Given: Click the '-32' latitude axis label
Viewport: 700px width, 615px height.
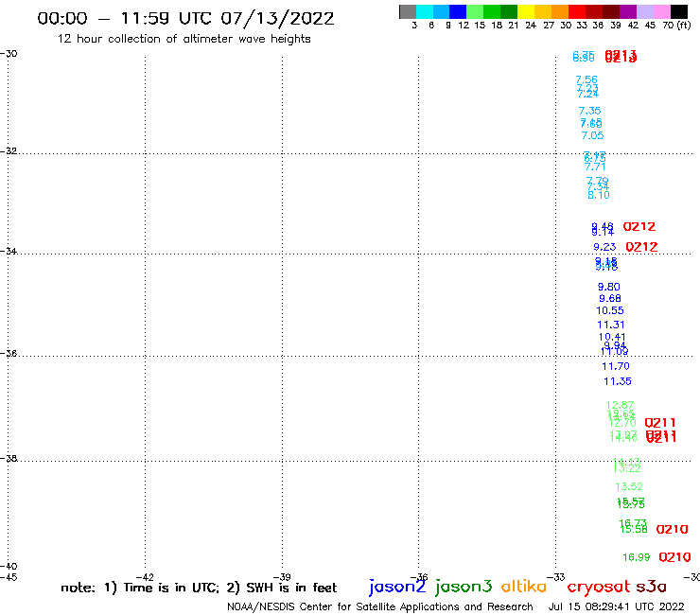Looking at the screenshot, I should [9, 151].
